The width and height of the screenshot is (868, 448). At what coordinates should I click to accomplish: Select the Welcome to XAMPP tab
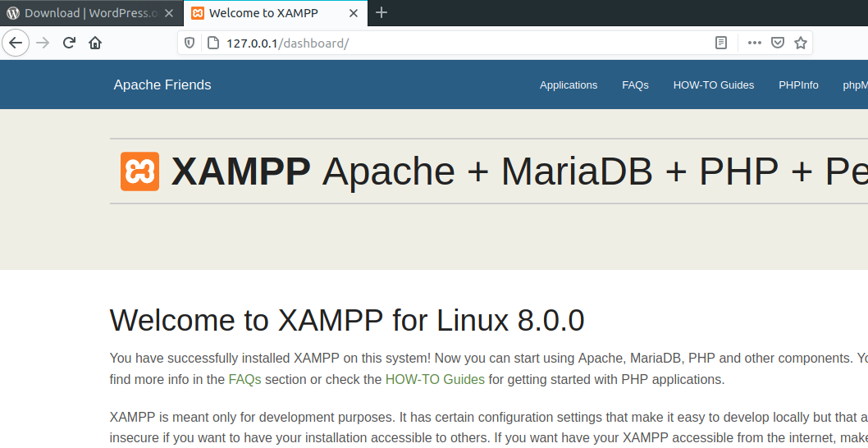[275, 13]
